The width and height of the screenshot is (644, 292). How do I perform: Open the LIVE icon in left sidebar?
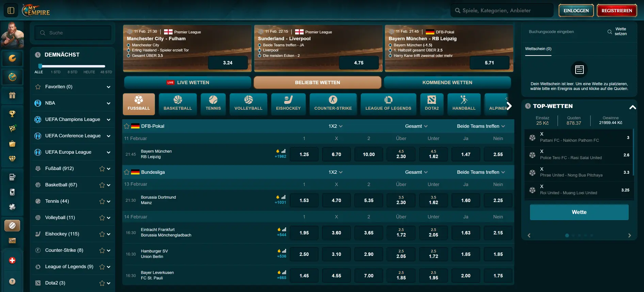(x=12, y=241)
